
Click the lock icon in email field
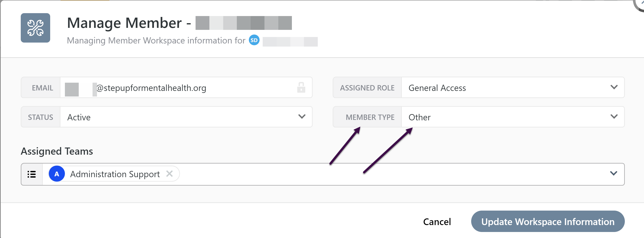pyautogui.click(x=301, y=87)
